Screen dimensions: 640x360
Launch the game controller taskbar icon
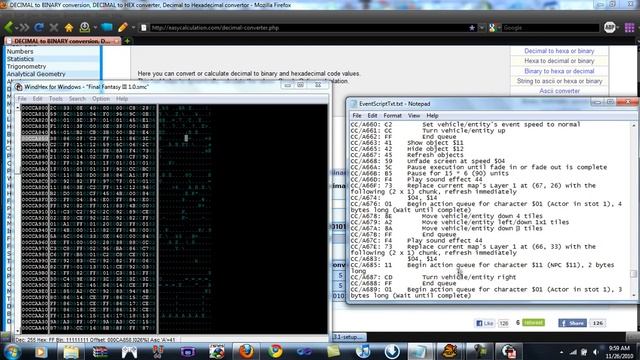click(x=129, y=351)
